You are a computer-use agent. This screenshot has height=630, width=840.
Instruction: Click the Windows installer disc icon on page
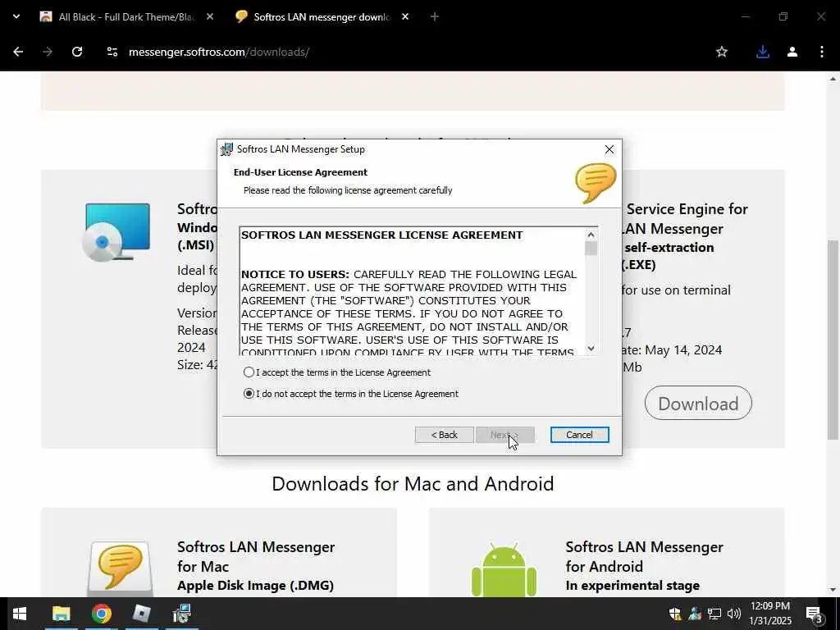point(116,232)
